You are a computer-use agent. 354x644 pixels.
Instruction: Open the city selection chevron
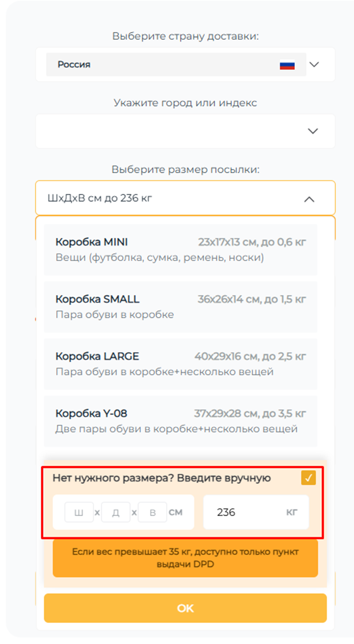(x=313, y=131)
